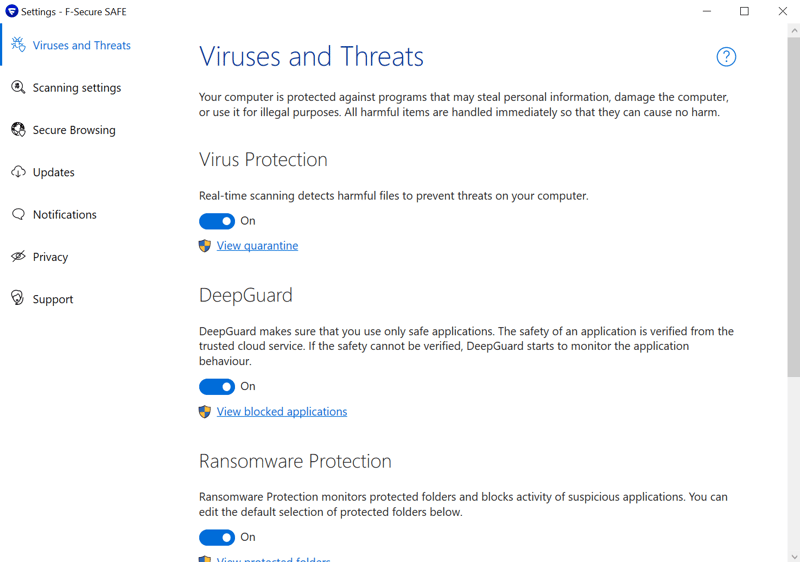The height and width of the screenshot is (562, 800).
Task: Click shield icon beside View blocked applications
Action: (205, 412)
